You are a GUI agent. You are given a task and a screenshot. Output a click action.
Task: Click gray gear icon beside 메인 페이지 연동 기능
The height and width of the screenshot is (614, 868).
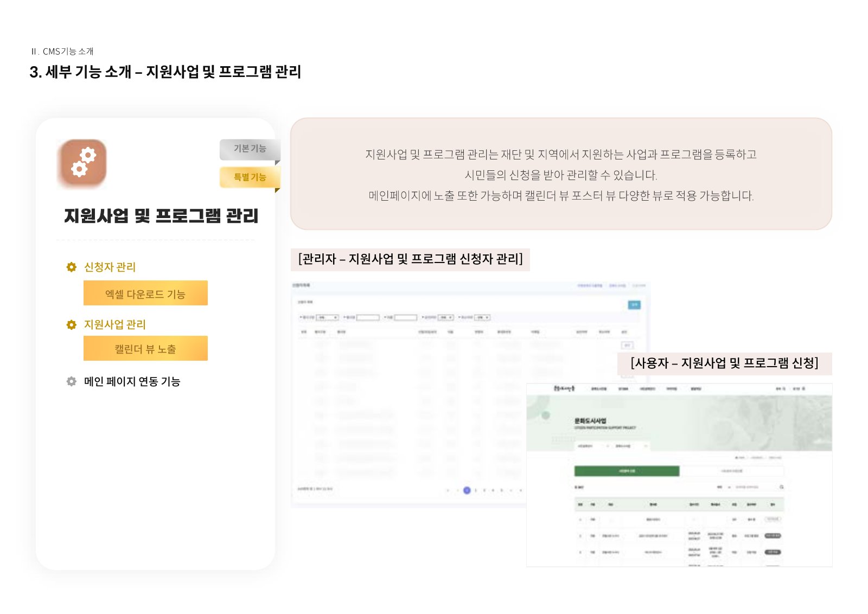(x=71, y=381)
